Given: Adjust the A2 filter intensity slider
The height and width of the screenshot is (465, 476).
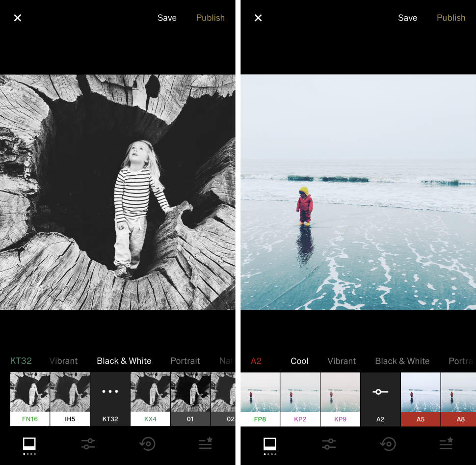Looking at the screenshot, I should (380, 391).
